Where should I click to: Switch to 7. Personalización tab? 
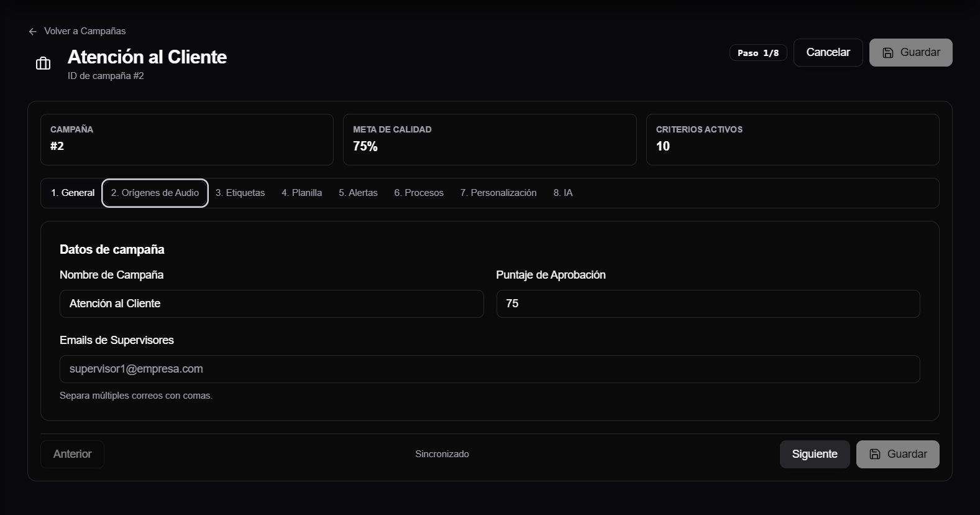pos(498,193)
